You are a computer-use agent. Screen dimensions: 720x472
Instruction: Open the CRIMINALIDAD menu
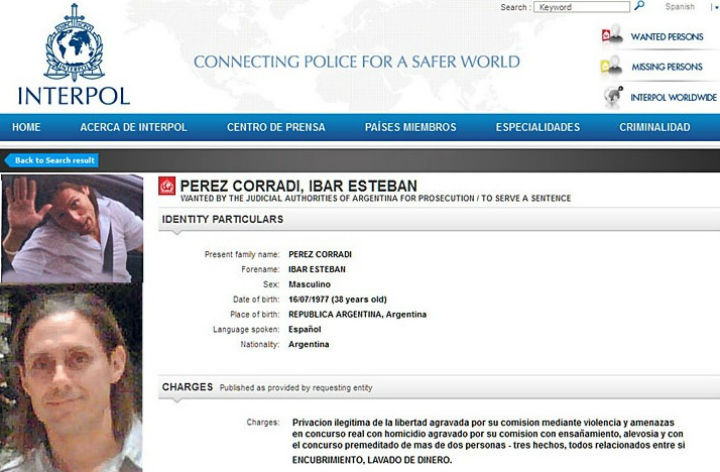pos(654,127)
